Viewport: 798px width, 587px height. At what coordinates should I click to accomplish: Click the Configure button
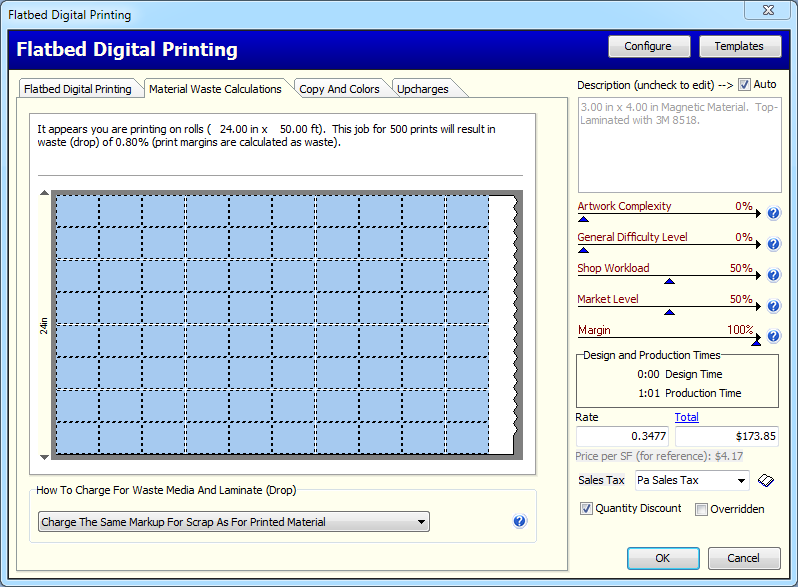648,46
